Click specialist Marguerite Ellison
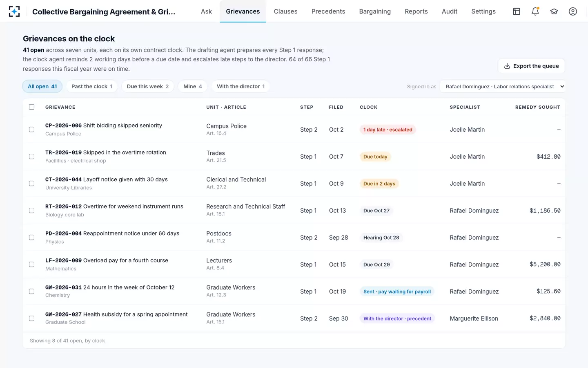This screenshot has width=588, height=368. click(474, 319)
